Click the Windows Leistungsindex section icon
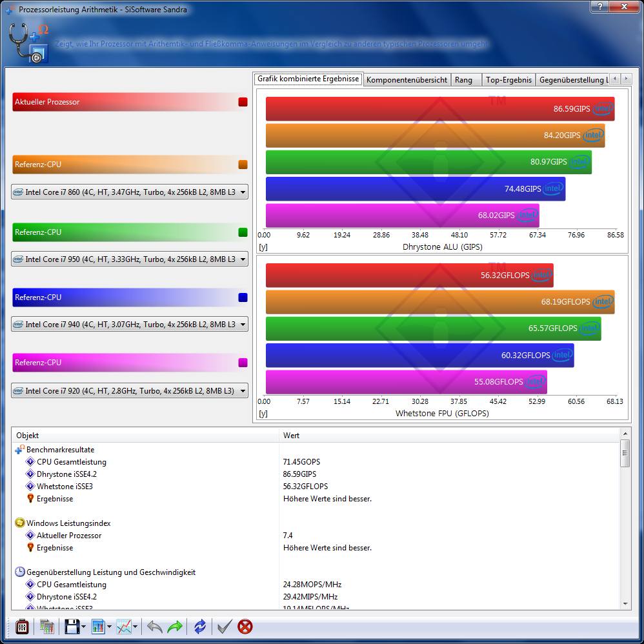The height and width of the screenshot is (644, 644). [20, 523]
